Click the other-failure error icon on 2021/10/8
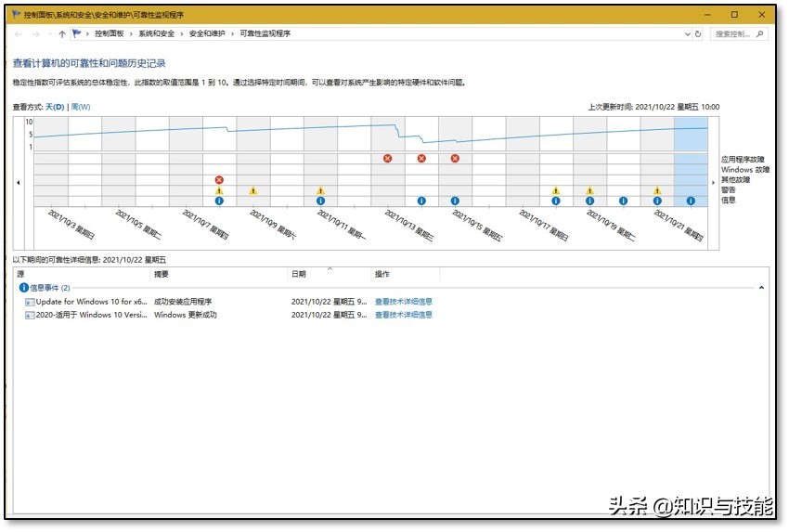The image size is (789, 532). click(x=219, y=179)
